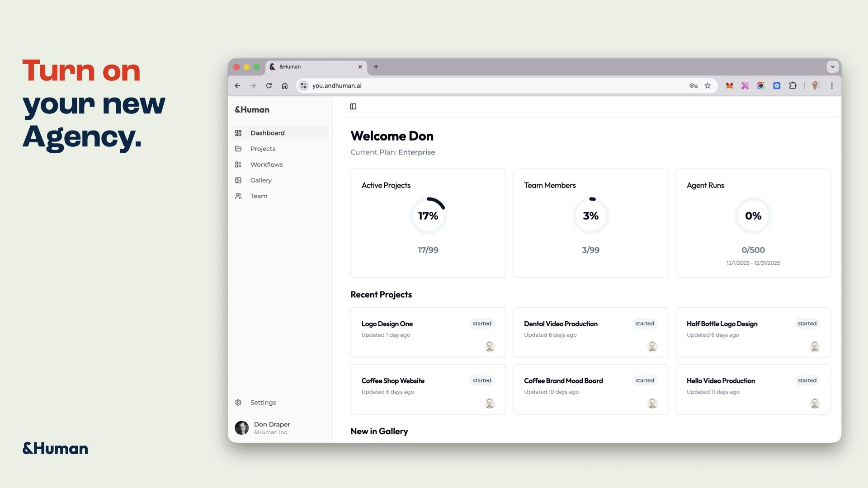
Task: Expand the browser tab search chevron
Action: point(833,66)
